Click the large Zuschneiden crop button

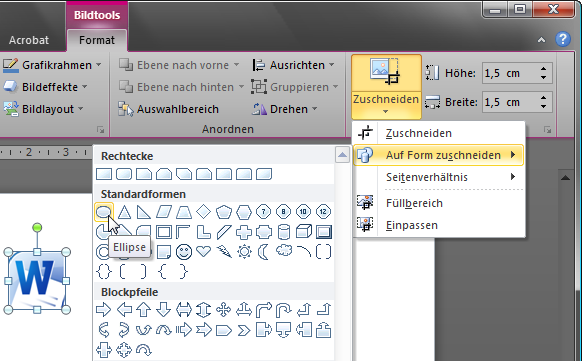pyautogui.click(x=386, y=73)
